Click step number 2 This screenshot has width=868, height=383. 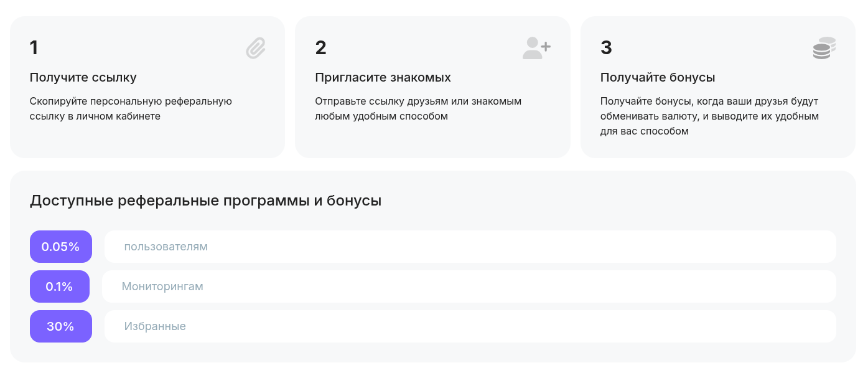(320, 48)
